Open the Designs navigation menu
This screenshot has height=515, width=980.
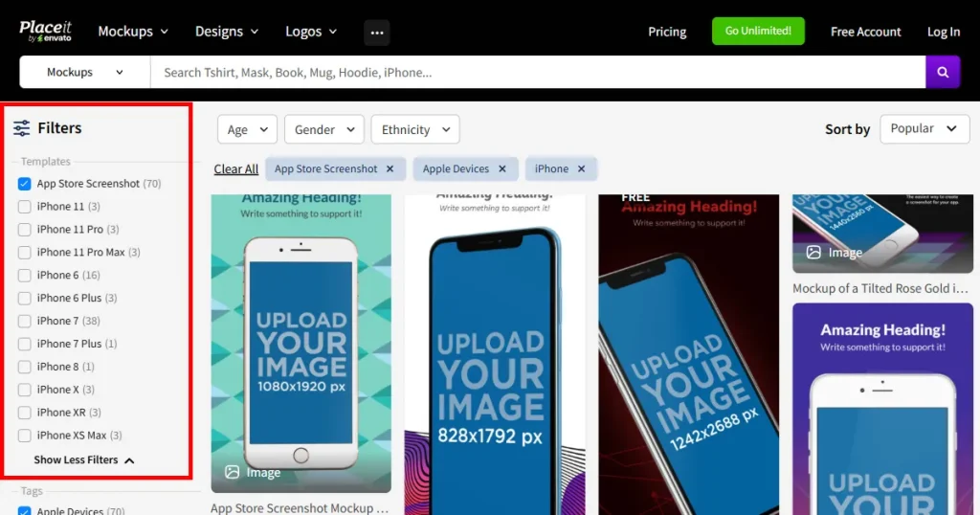point(226,32)
